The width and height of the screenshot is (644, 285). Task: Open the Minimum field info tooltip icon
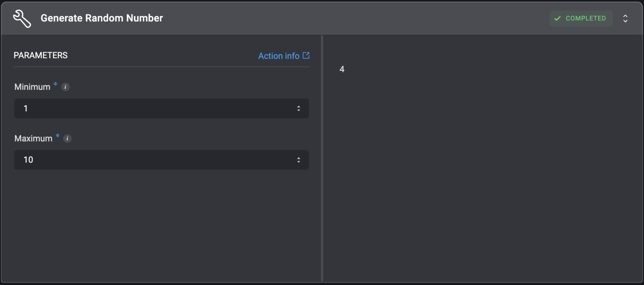coord(65,87)
